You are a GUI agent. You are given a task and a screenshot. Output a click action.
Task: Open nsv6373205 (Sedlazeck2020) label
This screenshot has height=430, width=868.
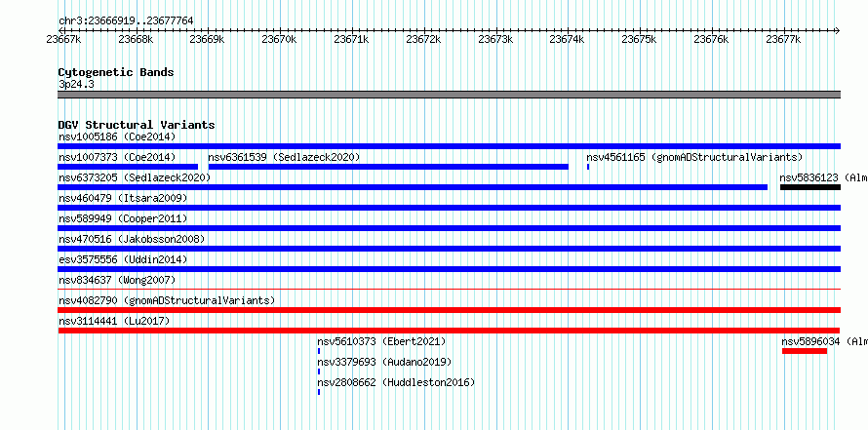[135, 177]
